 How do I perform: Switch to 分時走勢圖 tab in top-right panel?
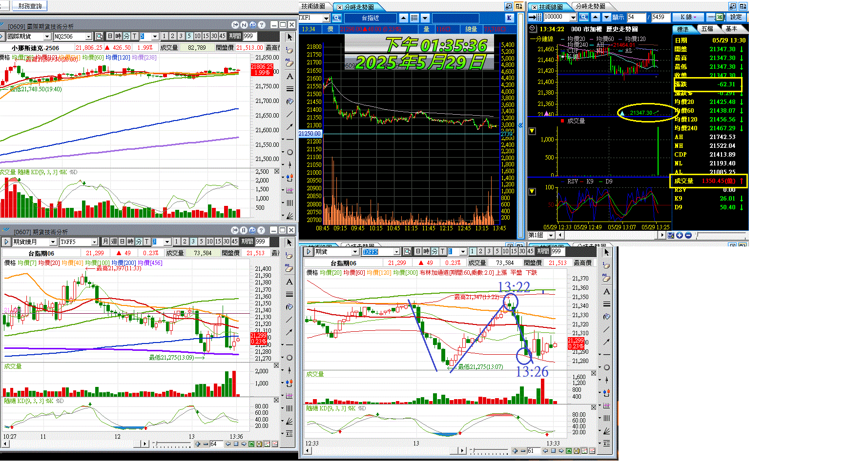590,6
